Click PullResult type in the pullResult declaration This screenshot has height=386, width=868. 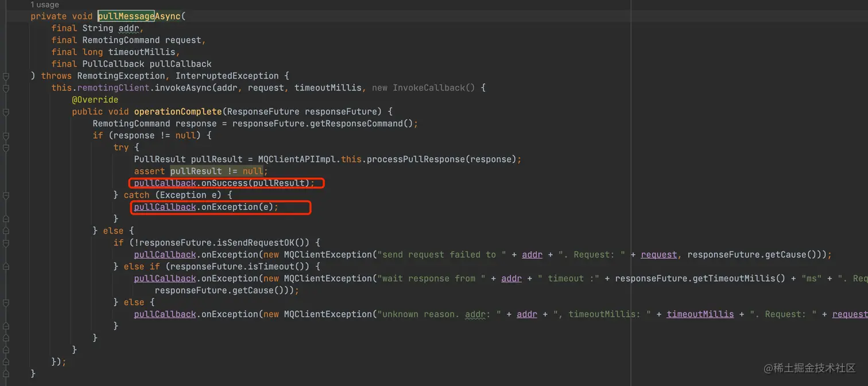[x=160, y=159]
